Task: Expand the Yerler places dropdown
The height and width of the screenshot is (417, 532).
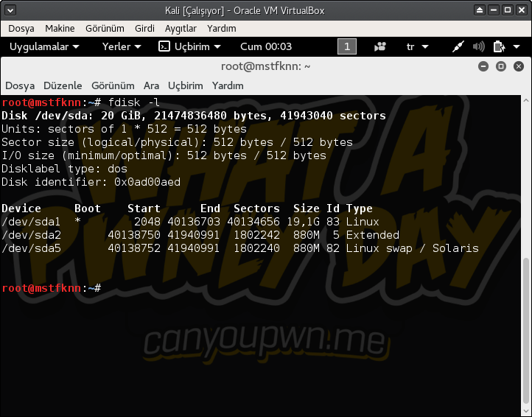Action: (122, 46)
